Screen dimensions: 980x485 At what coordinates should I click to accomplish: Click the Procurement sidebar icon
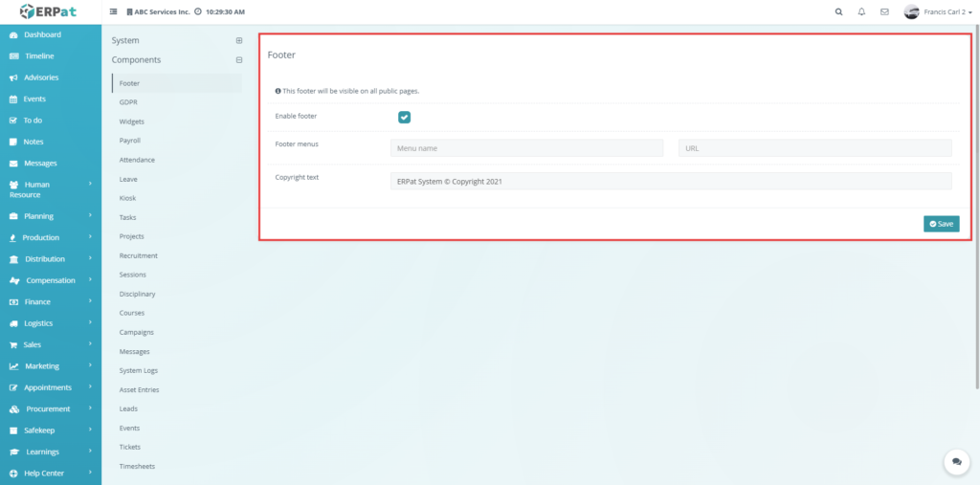coord(13,409)
